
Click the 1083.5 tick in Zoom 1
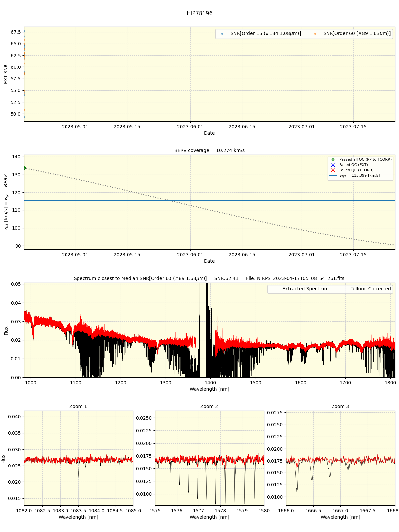78,511
